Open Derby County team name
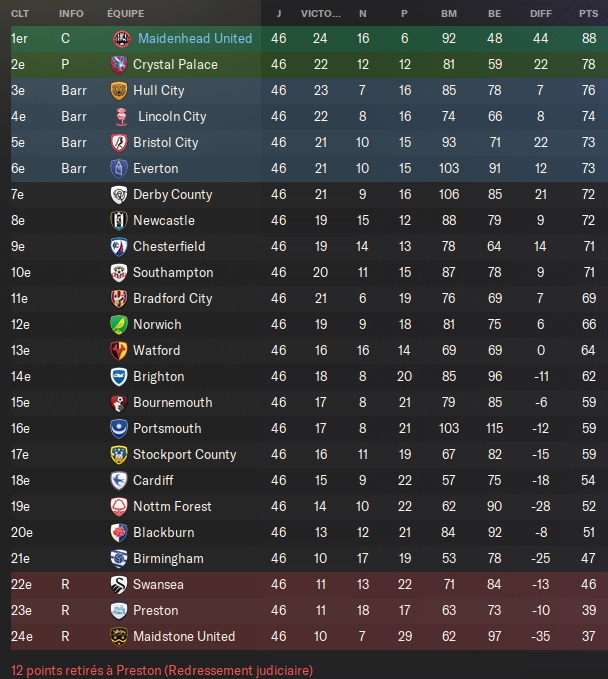Image resolution: width=608 pixels, height=679 pixels. click(172, 194)
